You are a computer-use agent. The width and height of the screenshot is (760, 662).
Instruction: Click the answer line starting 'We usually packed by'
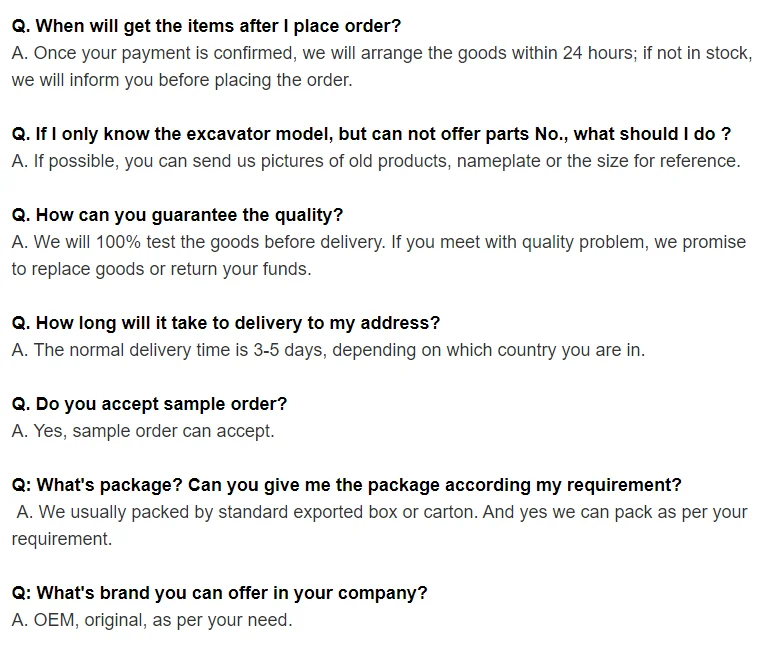(380, 512)
